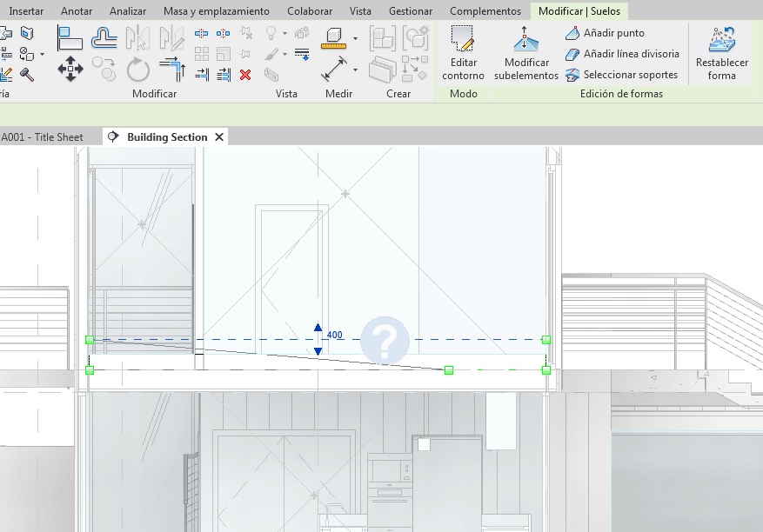Click the Trim/Extend to Corner tool

tap(172, 70)
